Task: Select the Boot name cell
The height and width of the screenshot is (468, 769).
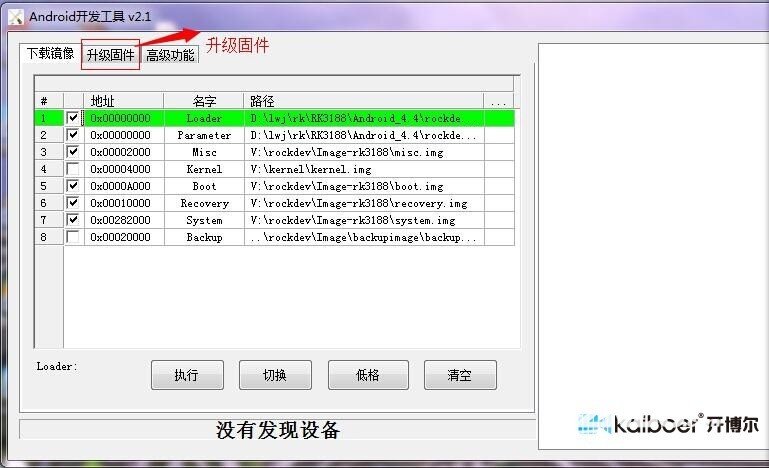Action: 204,186
